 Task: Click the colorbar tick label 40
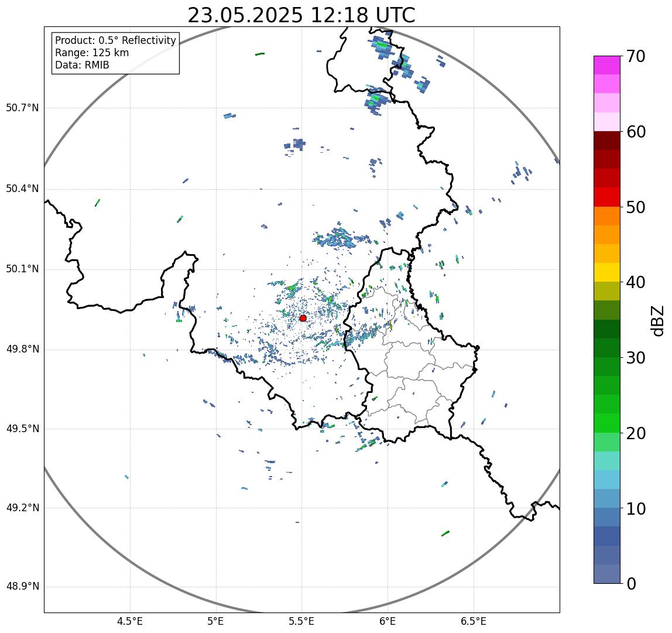[636, 283]
